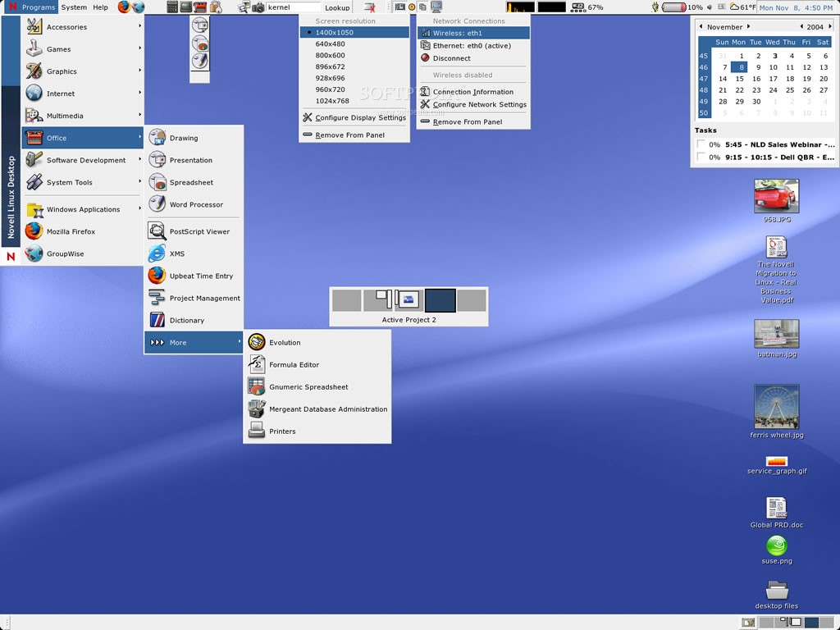Screen dimensions: 840x630
Task: Open the November month dropdown on the calendar
Action: [x=725, y=26]
